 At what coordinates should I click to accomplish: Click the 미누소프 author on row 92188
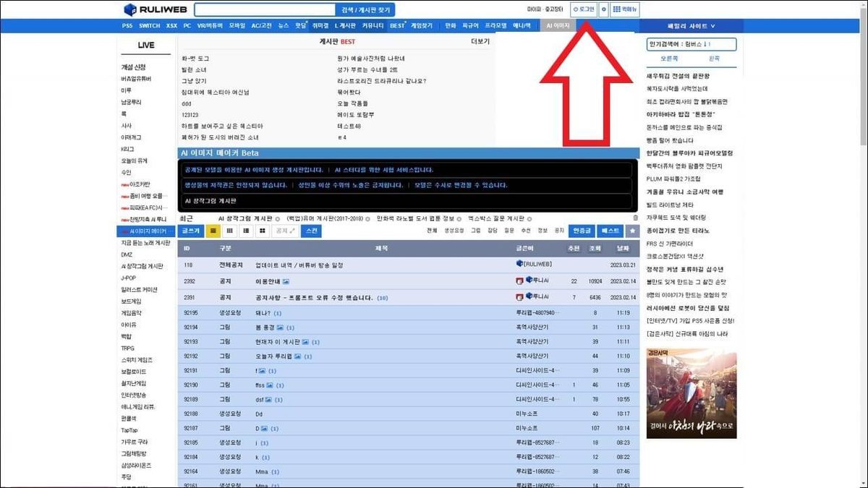[526, 414]
